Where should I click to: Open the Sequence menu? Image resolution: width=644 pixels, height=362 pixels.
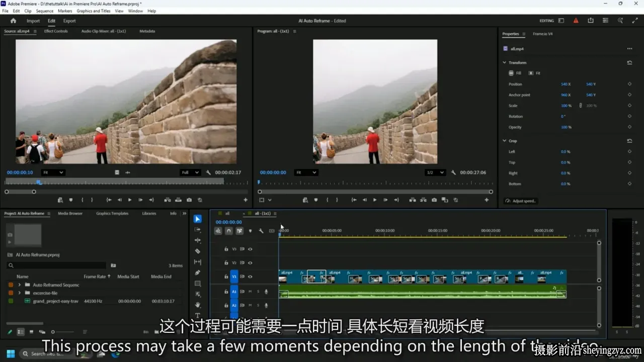pos(45,11)
